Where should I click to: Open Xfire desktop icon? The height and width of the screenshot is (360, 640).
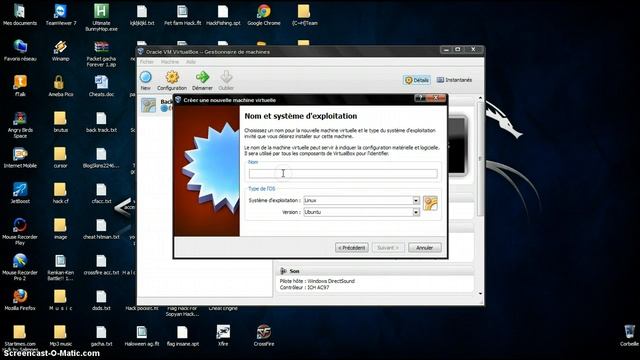coord(223,336)
